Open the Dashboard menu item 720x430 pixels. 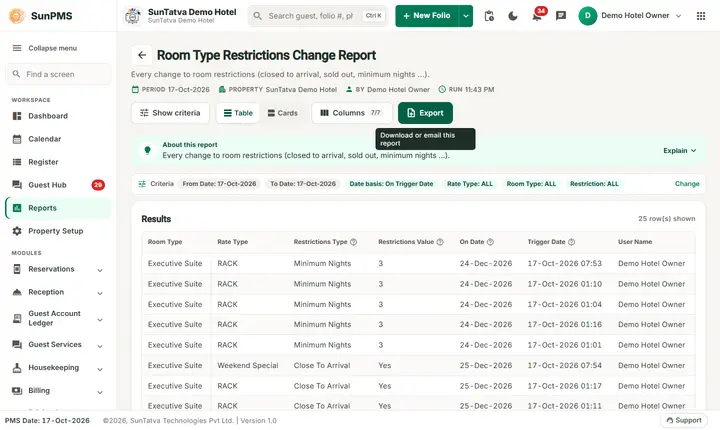(x=58, y=116)
